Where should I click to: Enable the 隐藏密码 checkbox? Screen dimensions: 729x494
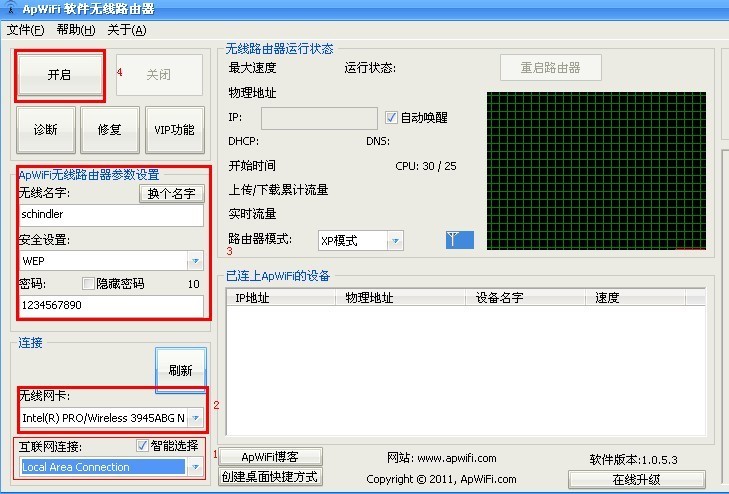pyautogui.click(x=88, y=283)
